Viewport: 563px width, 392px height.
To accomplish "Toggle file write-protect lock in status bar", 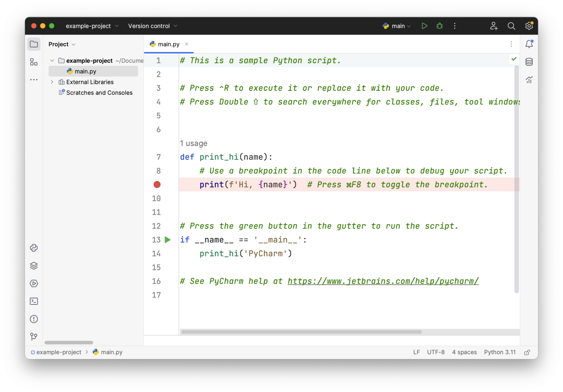I will pos(527,352).
